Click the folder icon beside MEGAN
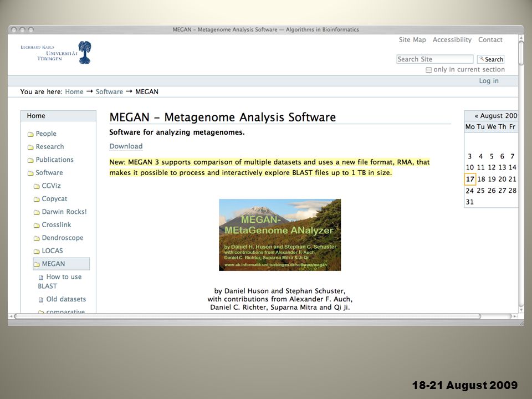 pos(37,264)
